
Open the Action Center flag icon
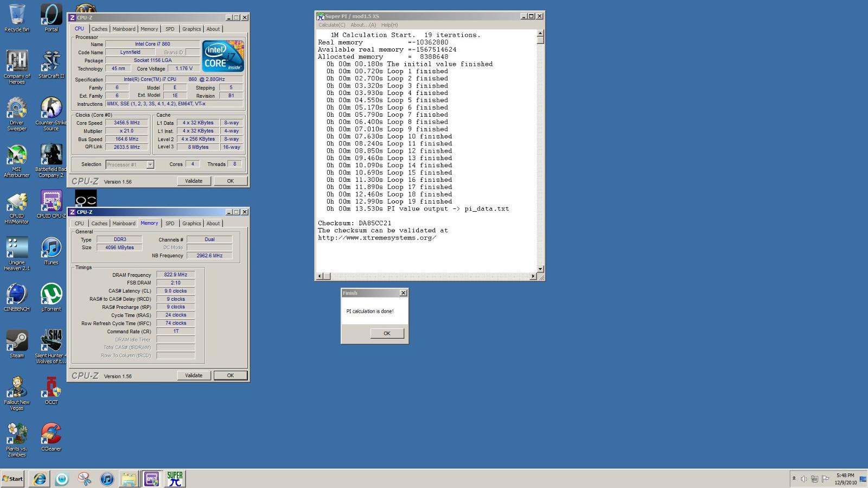click(x=825, y=479)
